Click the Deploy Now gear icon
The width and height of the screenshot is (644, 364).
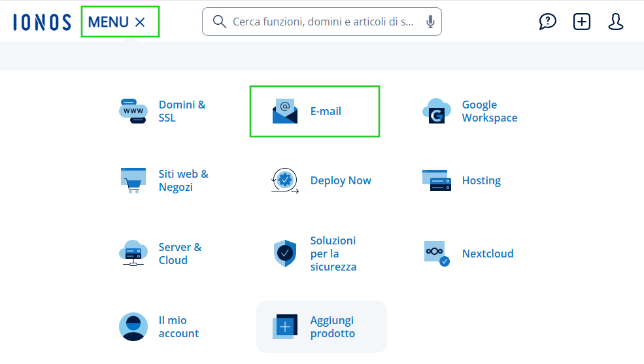coord(284,180)
